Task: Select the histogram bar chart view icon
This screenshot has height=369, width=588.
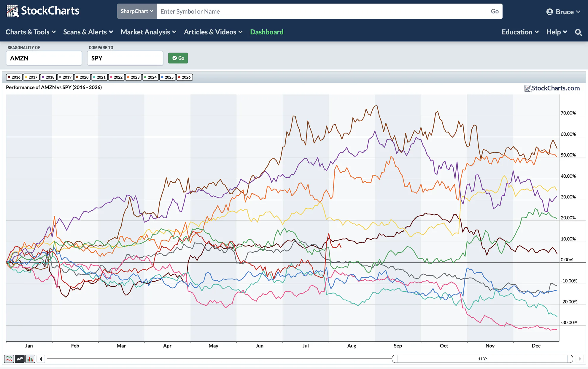Action: 30,359
